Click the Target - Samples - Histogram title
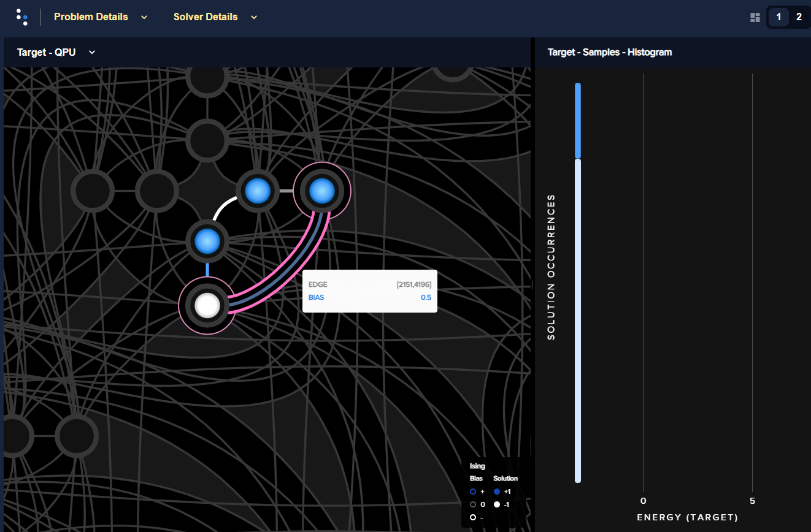 click(610, 52)
